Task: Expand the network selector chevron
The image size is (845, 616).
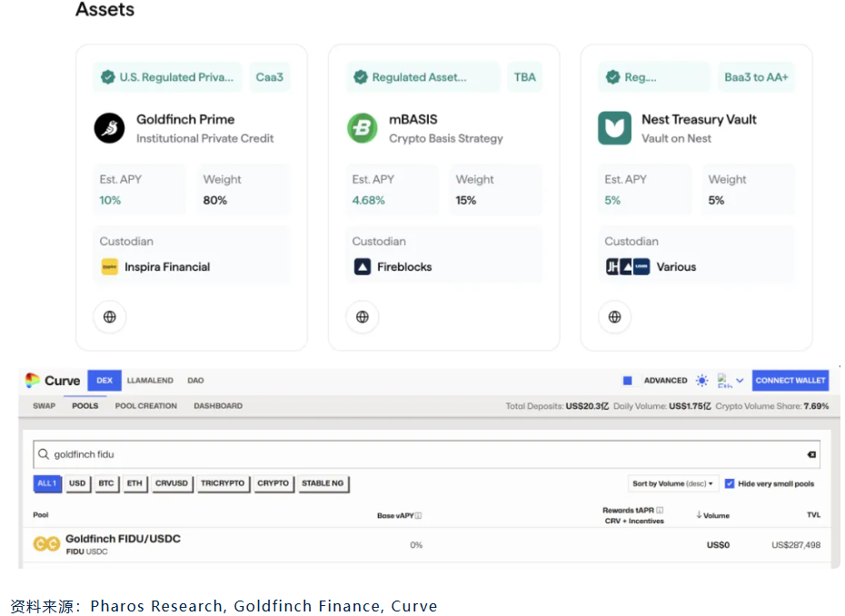Action: tap(740, 381)
